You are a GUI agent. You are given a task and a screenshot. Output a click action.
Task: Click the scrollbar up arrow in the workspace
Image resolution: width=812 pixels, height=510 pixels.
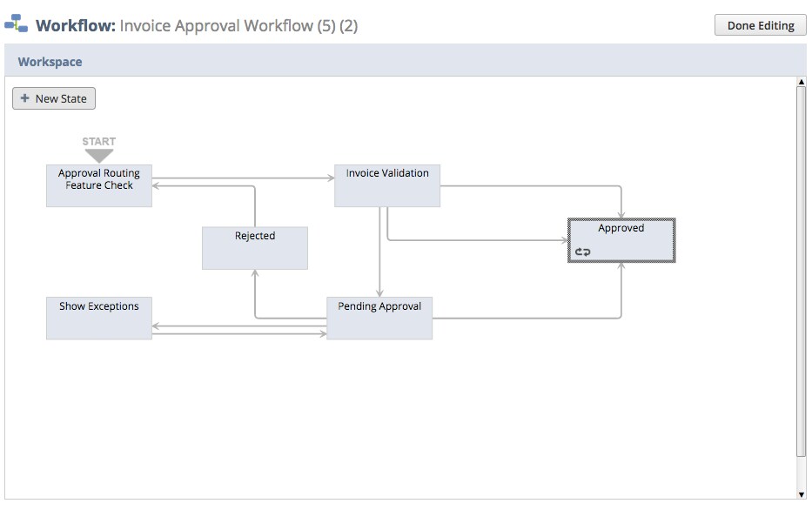[802, 82]
